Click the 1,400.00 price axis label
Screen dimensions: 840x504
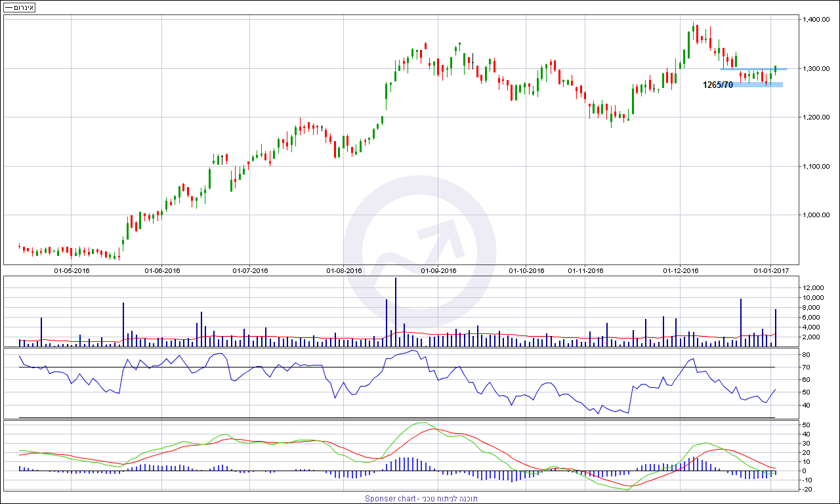tap(816, 20)
